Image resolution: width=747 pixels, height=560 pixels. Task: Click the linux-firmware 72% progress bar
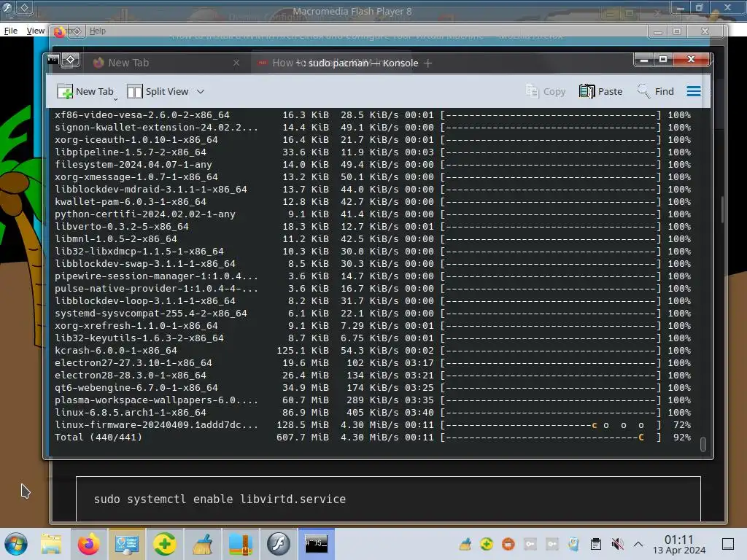pos(551,425)
